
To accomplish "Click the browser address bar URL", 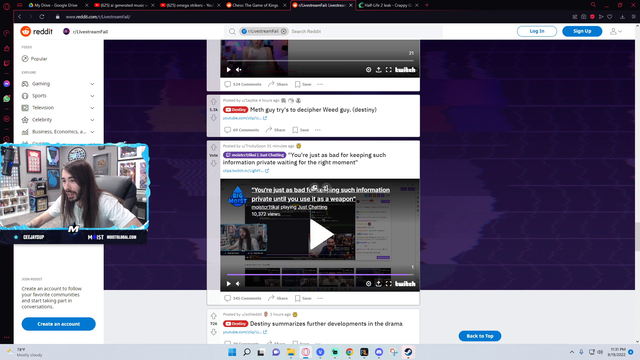I will (98, 17).
